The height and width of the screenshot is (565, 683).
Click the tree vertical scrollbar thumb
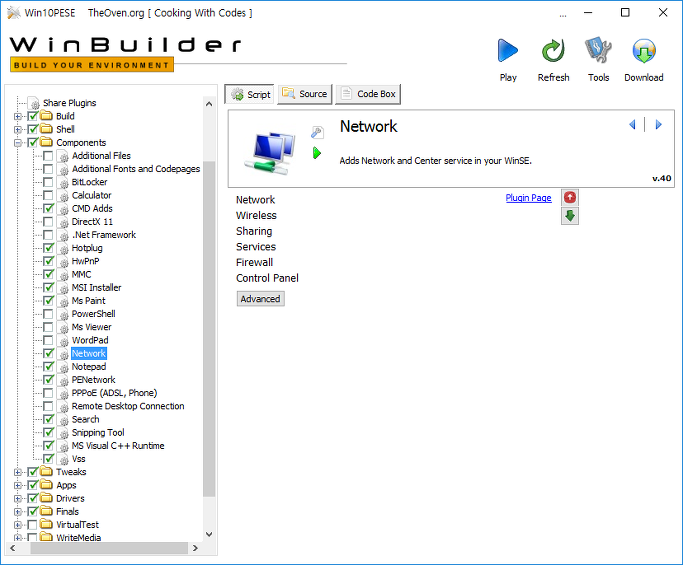pyautogui.click(x=209, y=329)
